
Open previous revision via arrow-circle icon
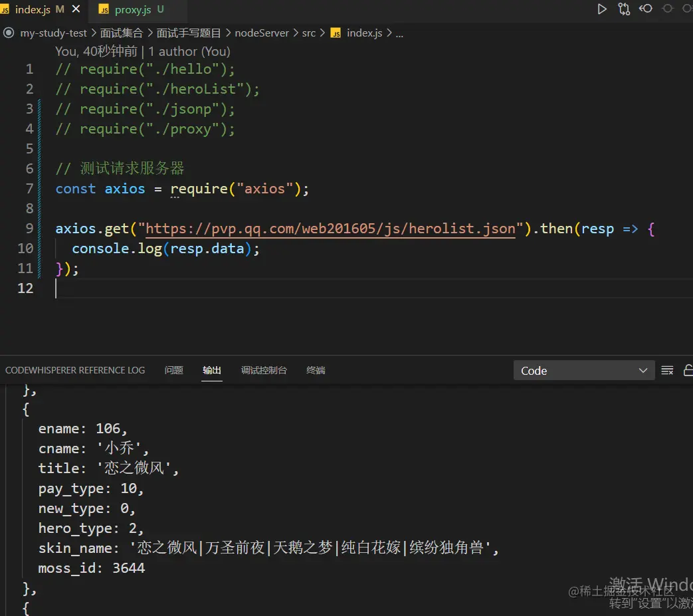tap(646, 9)
